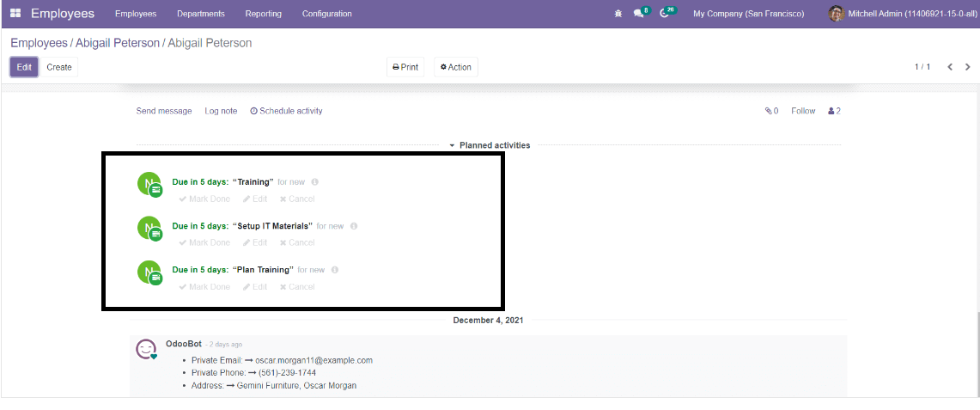The height and width of the screenshot is (410, 980).
Task: Click Send message
Action: (x=164, y=111)
